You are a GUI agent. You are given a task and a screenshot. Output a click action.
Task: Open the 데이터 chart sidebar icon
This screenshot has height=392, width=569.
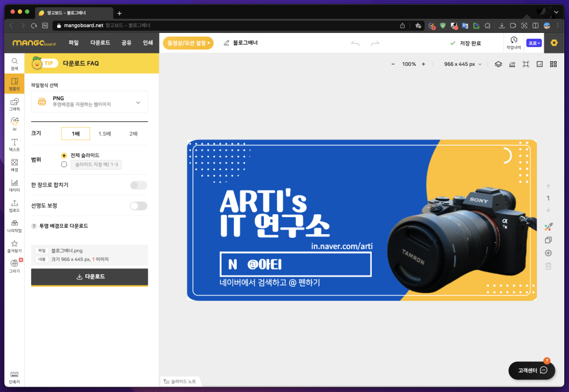point(15,185)
